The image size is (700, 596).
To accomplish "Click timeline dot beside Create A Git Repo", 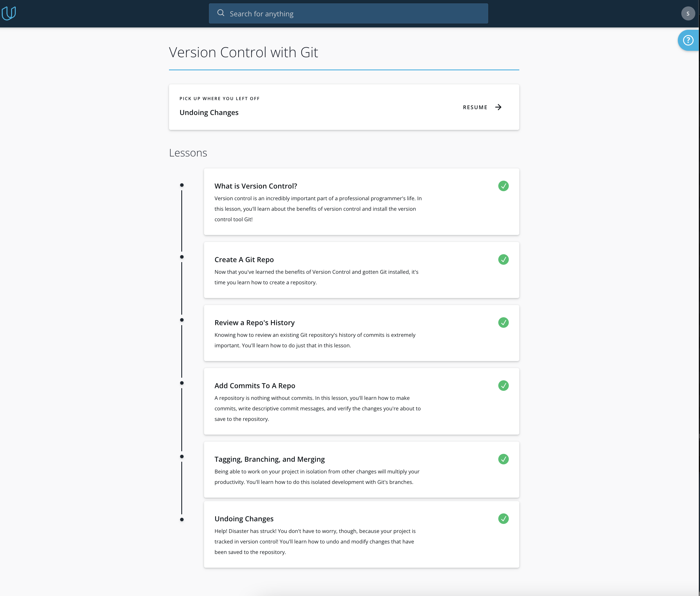I will [x=182, y=257].
